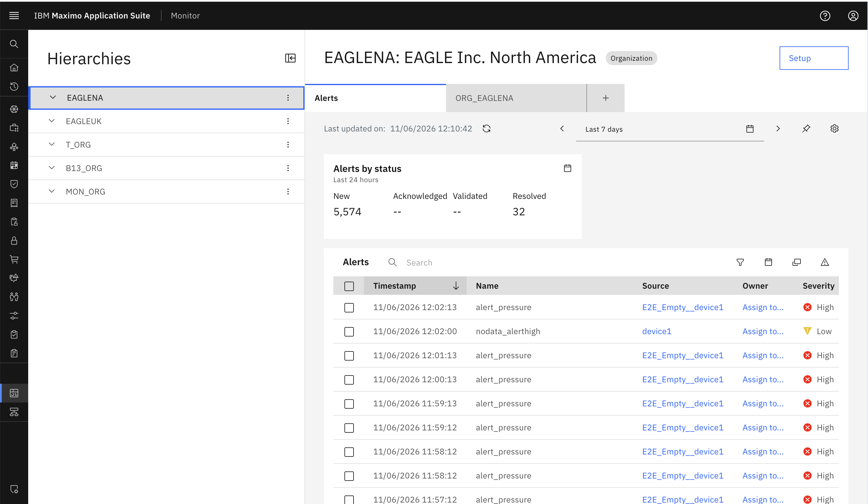The width and height of the screenshot is (868, 504).
Task: Toggle the select-all alerts checkbox
Action: click(x=349, y=286)
